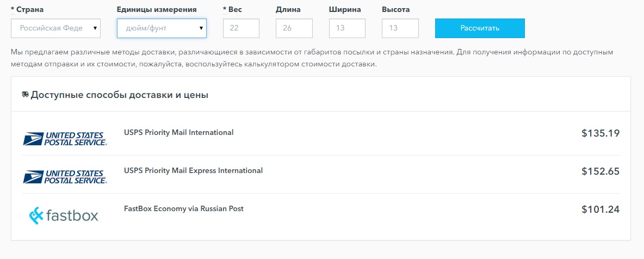644x259 pixels.
Task: Pick FastBox Economy via Russian Post
Action: click(183, 208)
